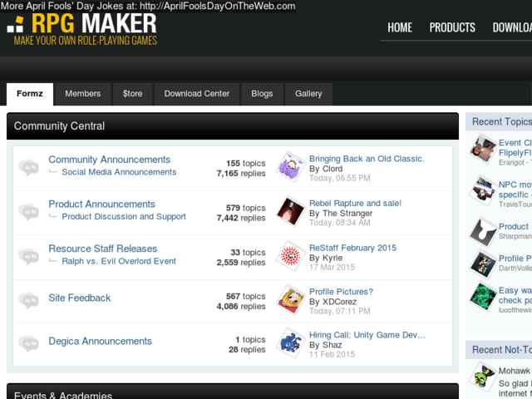The image size is (532, 399).
Task: Click '11 Feb 2015' timestamp
Action: tap(332, 355)
